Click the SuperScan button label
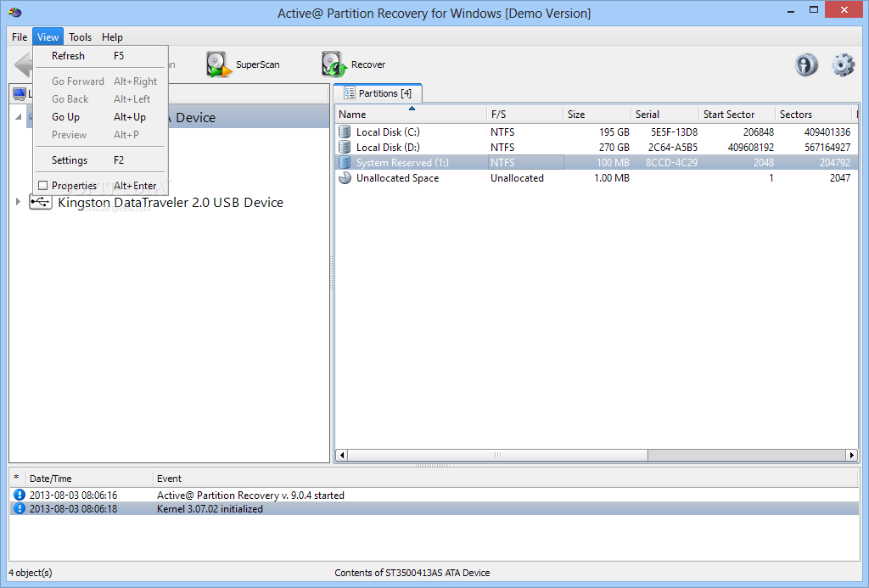This screenshot has width=869, height=588. [x=258, y=64]
